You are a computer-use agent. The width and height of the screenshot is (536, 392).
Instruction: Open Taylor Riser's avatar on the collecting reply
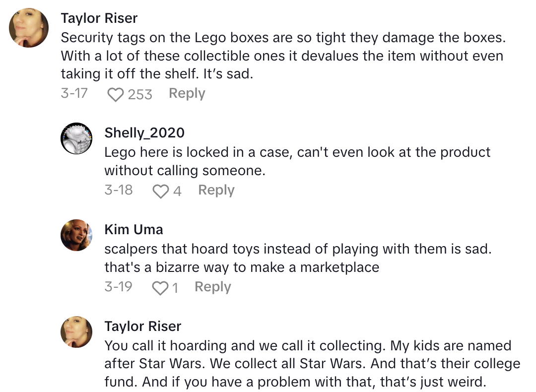pyautogui.click(x=76, y=331)
